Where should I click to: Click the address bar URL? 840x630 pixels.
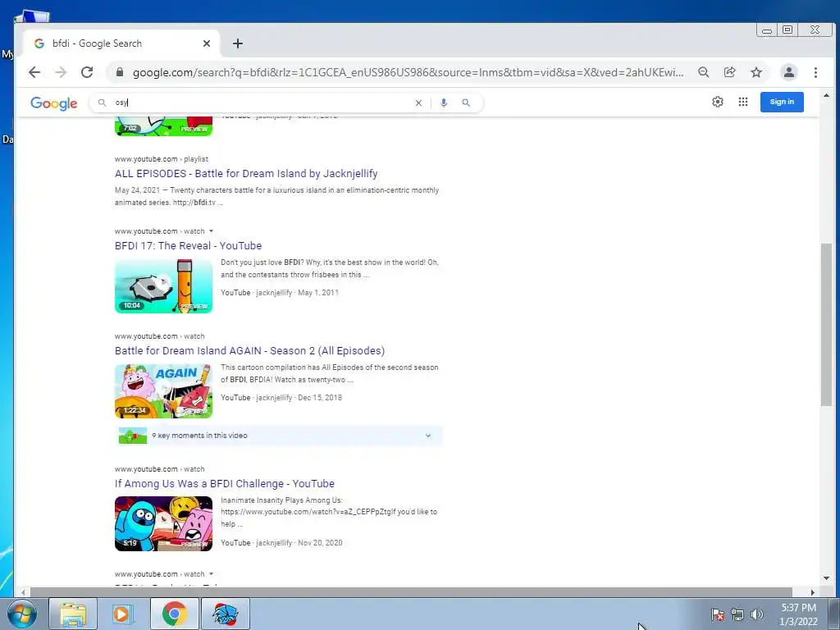click(408, 72)
